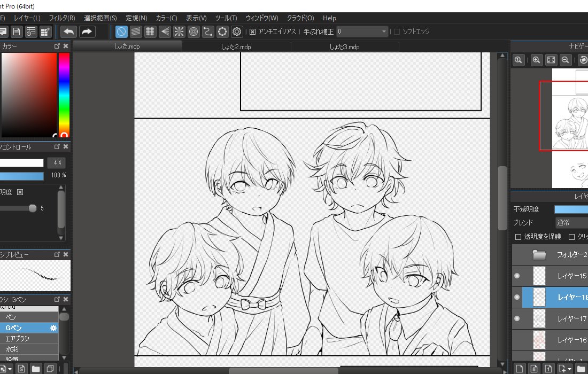Click the brush folder icon
The height and width of the screenshot is (374, 588).
pos(36,369)
